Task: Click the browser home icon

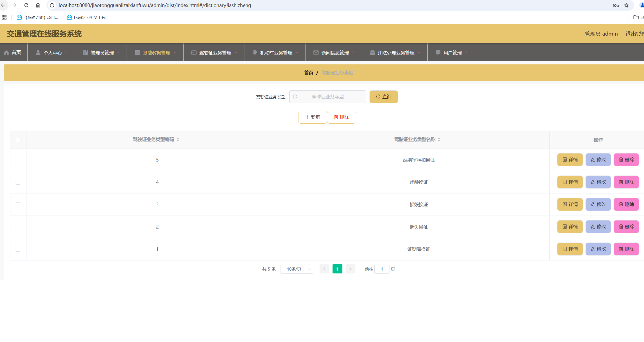Action: (x=38, y=5)
